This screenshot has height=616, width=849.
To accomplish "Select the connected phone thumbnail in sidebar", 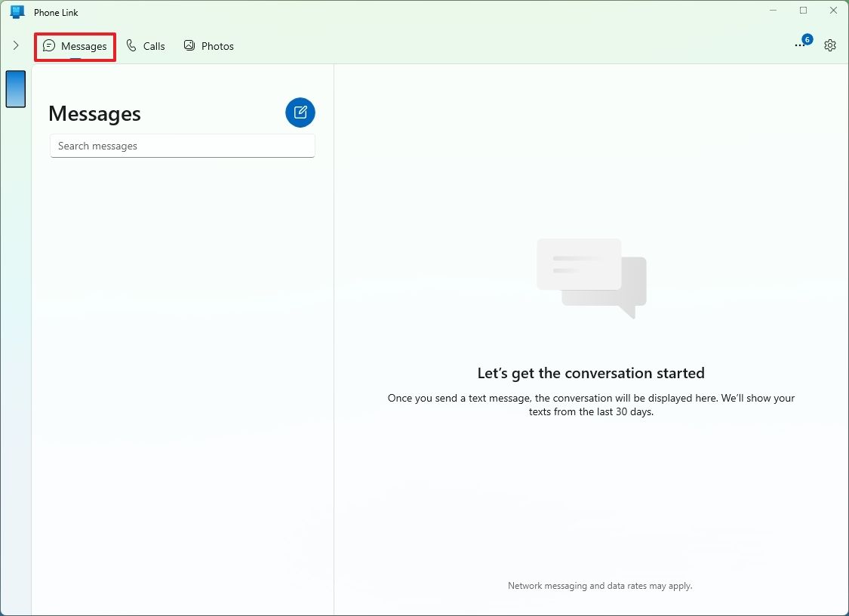I will point(15,88).
